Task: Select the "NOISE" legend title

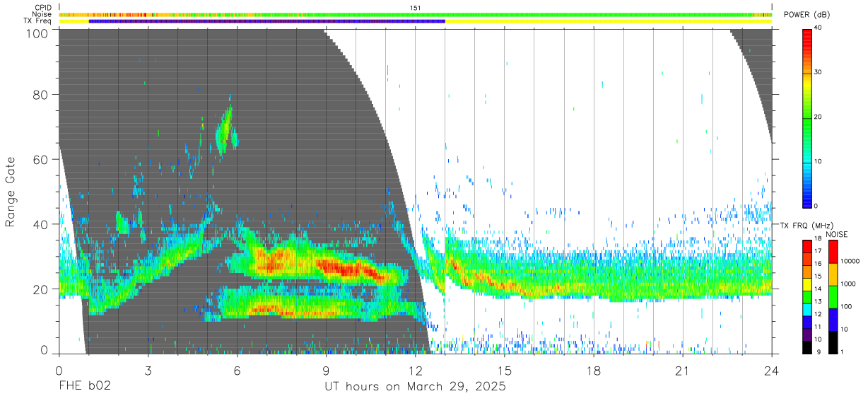Action: 835,233
